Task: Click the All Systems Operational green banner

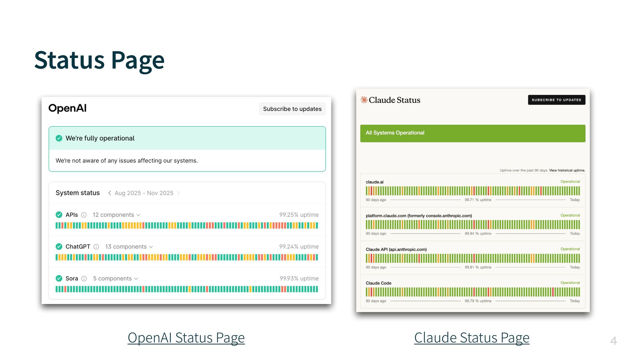Action: (x=473, y=133)
